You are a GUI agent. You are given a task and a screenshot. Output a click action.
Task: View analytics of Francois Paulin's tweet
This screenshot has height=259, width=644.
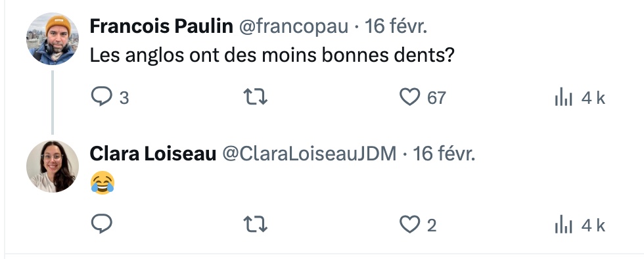click(564, 98)
